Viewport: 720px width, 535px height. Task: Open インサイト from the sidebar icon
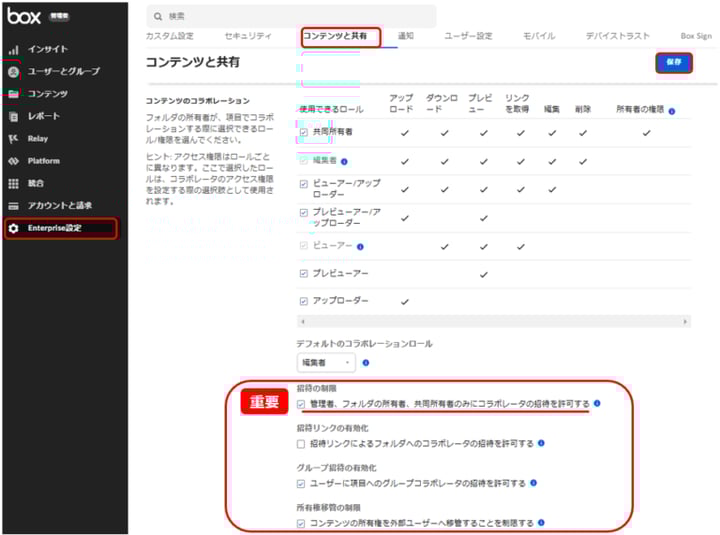click(x=14, y=49)
